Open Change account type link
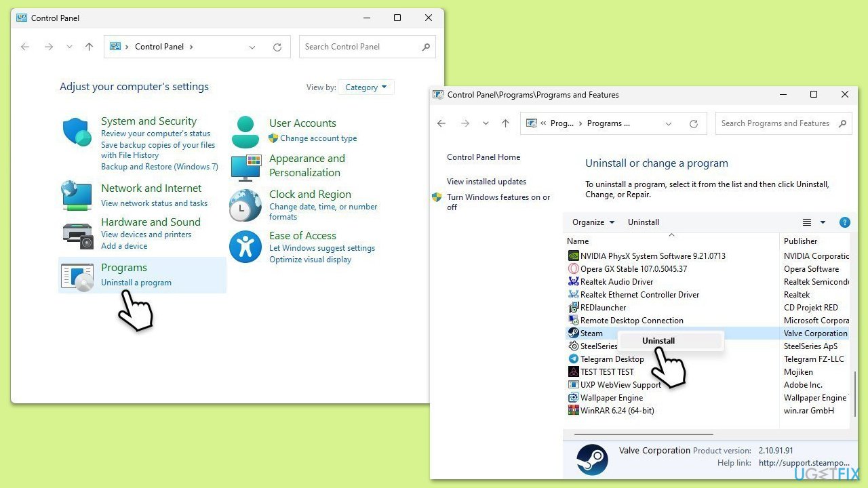The width and height of the screenshot is (868, 488). click(x=319, y=138)
